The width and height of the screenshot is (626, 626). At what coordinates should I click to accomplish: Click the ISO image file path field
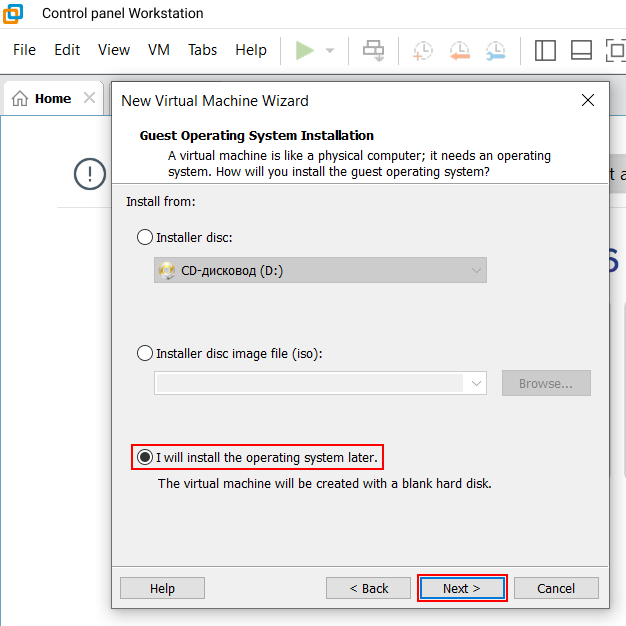[x=309, y=383]
